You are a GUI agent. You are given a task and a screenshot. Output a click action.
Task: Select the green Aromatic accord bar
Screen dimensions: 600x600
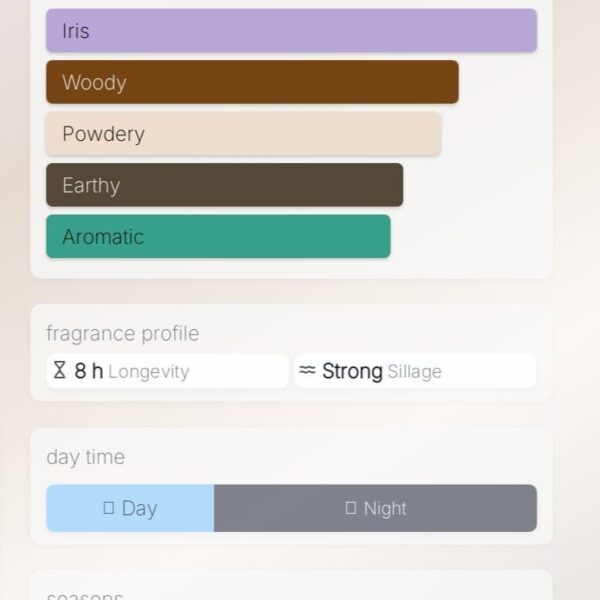pyautogui.click(x=218, y=237)
